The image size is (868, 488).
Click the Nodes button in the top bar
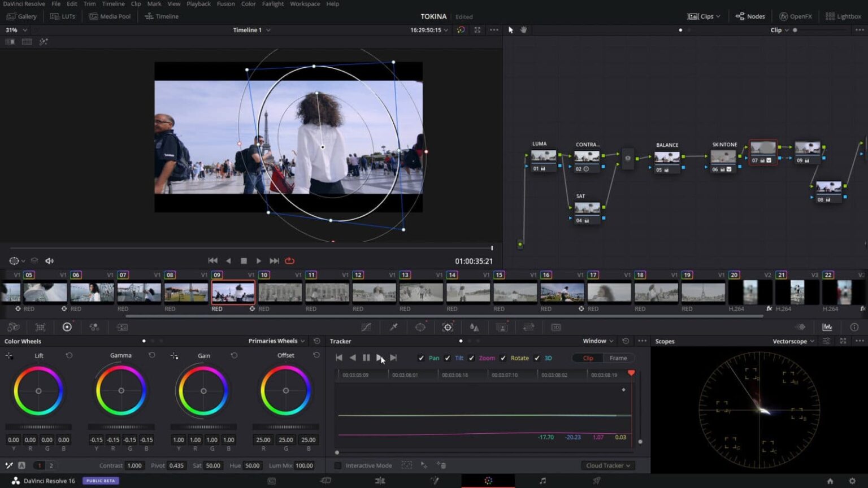[750, 16]
